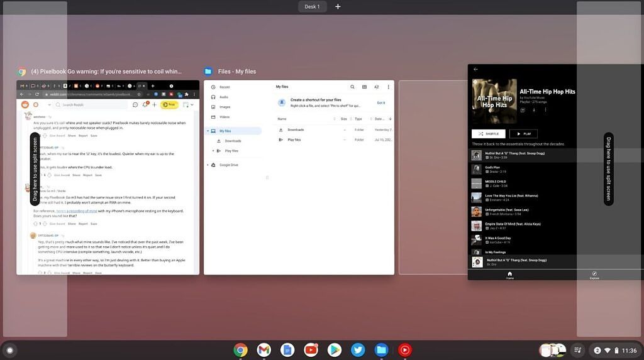Select the Downloads folder row in file list
Image resolution: width=644 pixels, height=360 pixels.
click(335, 129)
